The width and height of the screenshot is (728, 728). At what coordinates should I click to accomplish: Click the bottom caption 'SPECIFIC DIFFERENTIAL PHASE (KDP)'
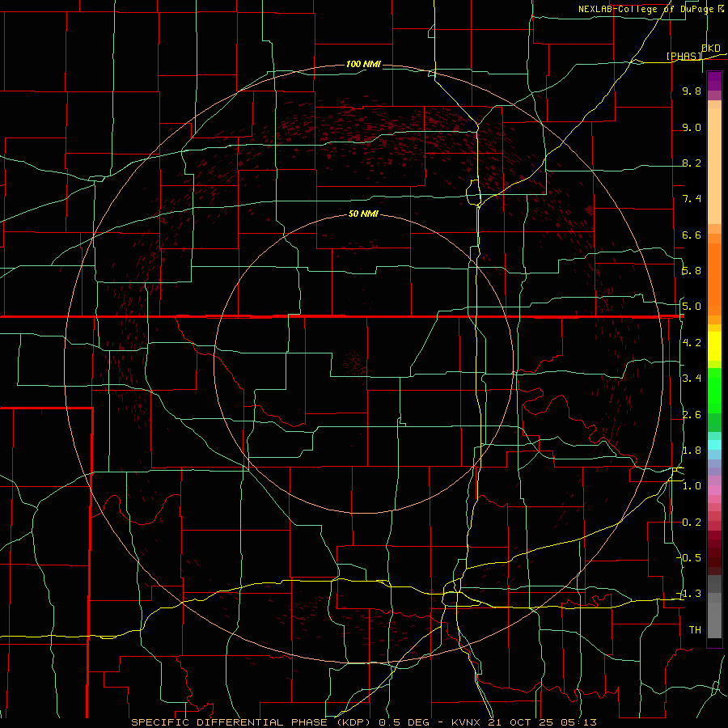click(251, 722)
